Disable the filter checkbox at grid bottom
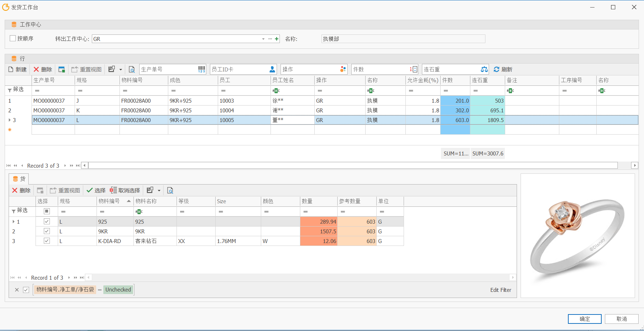Image resolution: width=644 pixels, height=331 pixels. click(26, 290)
